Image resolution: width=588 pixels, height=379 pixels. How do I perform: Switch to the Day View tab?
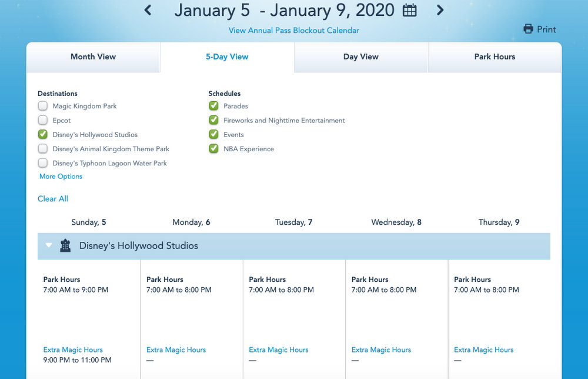360,57
